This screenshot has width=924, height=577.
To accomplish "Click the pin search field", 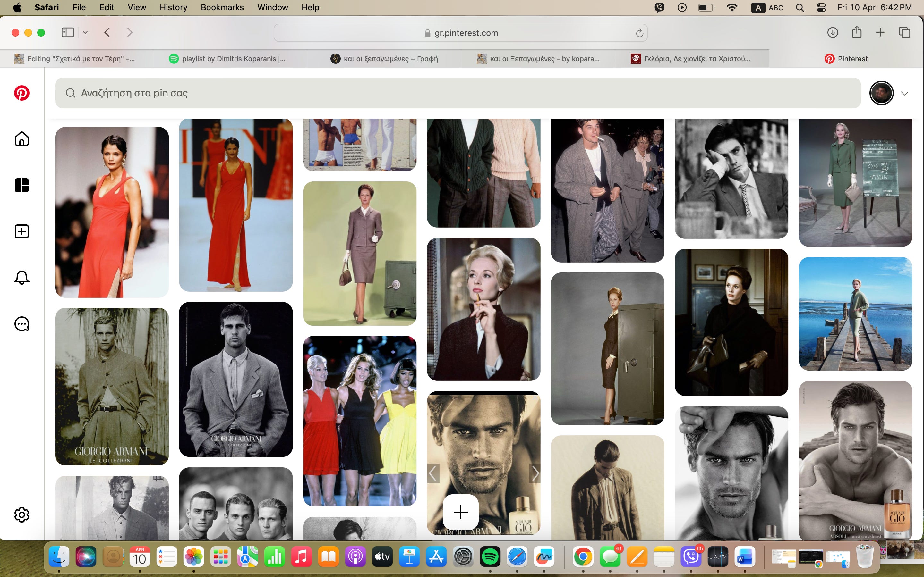I will [x=458, y=93].
